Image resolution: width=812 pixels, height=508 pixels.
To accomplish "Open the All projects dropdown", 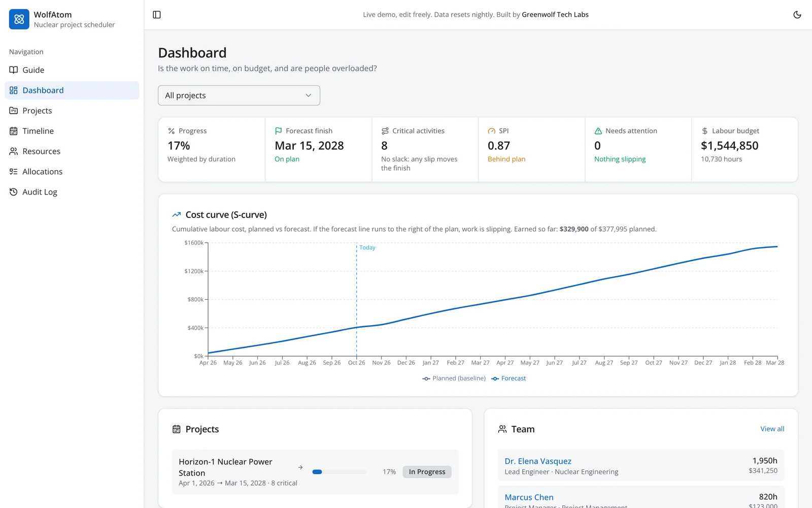I will click(239, 96).
